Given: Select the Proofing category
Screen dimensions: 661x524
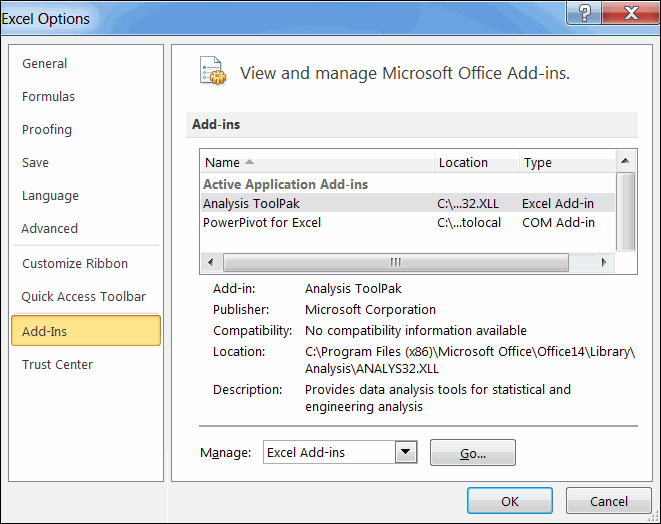Looking at the screenshot, I should 47,130.
